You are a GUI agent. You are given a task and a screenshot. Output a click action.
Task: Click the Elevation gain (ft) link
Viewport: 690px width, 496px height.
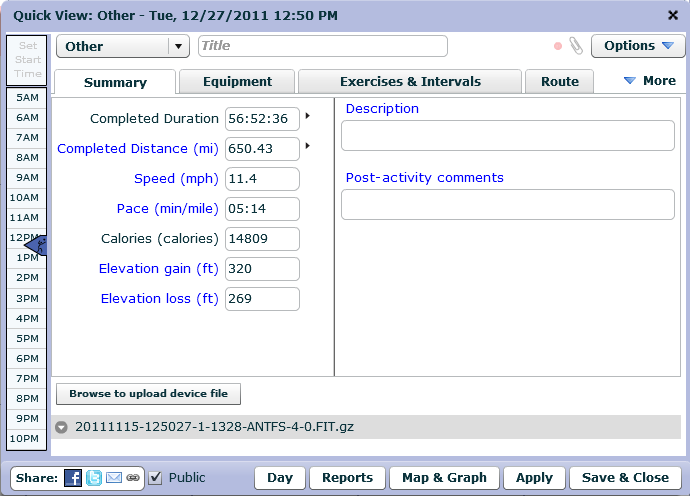[158, 268]
